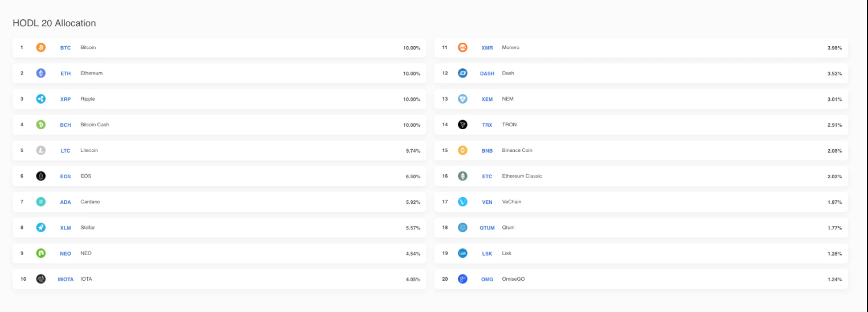Open the XLM ticker link
Image resolution: width=868 pixels, height=312 pixels.
click(x=65, y=228)
